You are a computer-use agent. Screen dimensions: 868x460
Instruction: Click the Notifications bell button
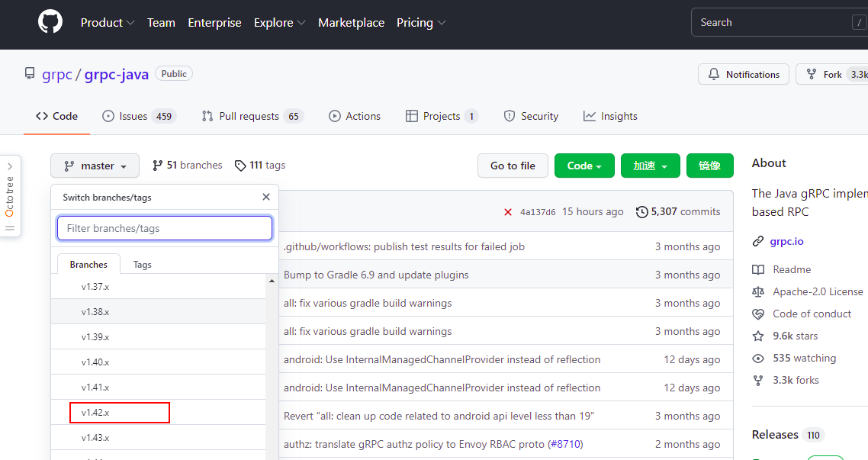coord(744,74)
